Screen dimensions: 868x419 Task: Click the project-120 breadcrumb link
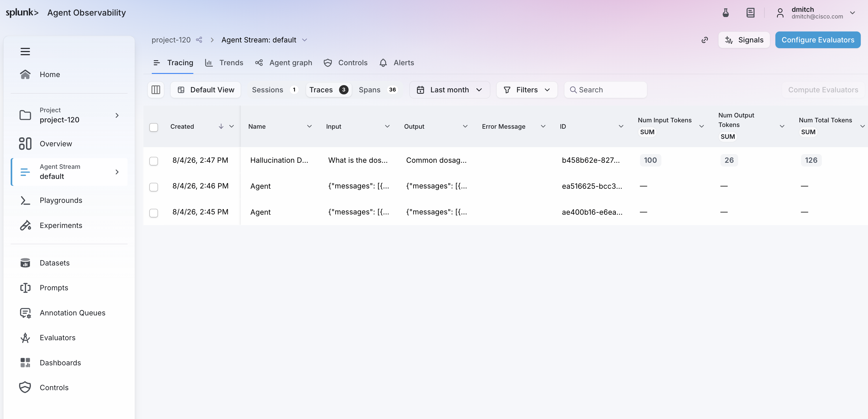tap(171, 40)
